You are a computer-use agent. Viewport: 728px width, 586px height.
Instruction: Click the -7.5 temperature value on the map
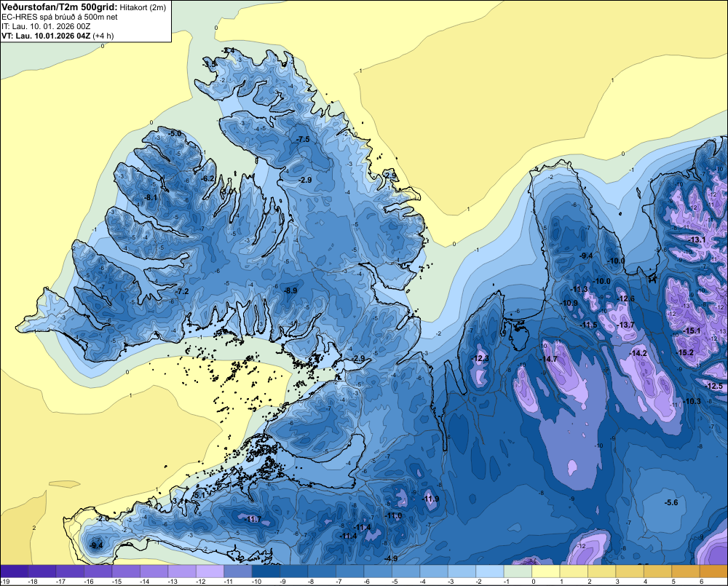click(303, 139)
